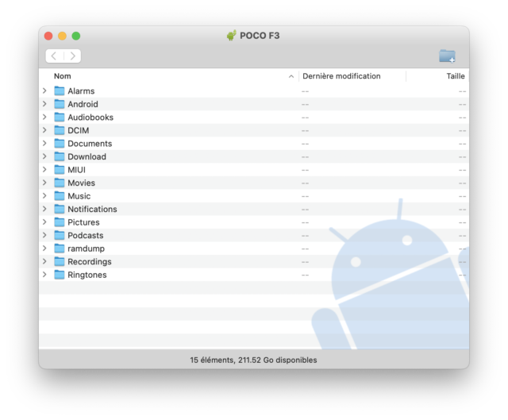The image size is (508, 420).
Task: Expand the Alarms folder chevron
Action: point(44,91)
